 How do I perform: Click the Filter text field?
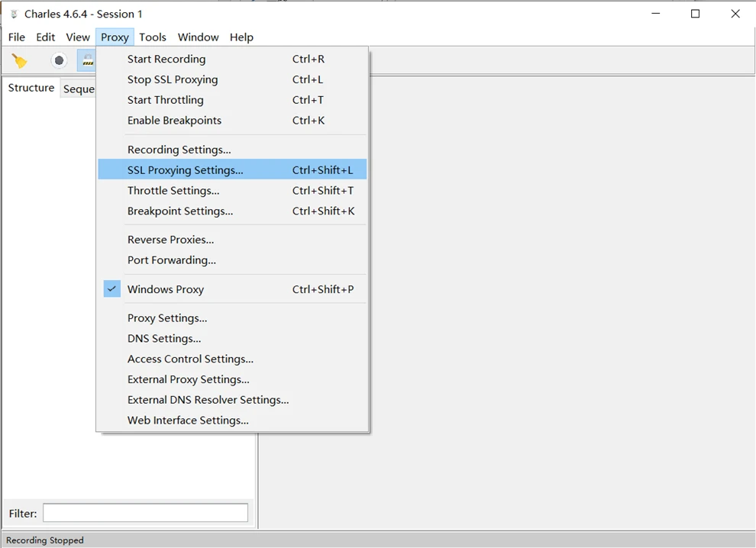pyautogui.click(x=145, y=513)
